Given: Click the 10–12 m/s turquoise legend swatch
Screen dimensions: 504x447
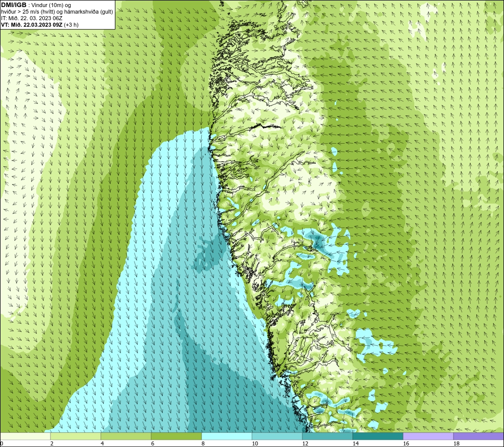Looking at the screenshot, I should pyautogui.click(x=277, y=436).
